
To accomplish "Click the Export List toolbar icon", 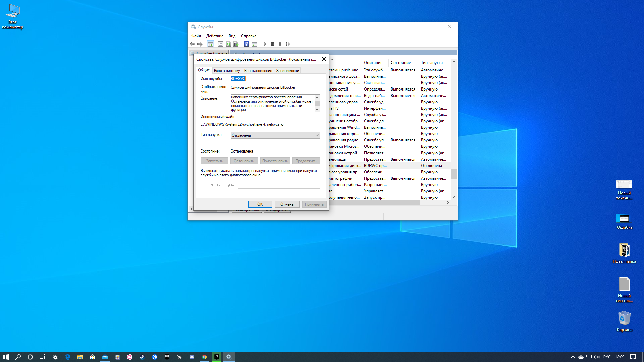I will [x=236, y=44].
